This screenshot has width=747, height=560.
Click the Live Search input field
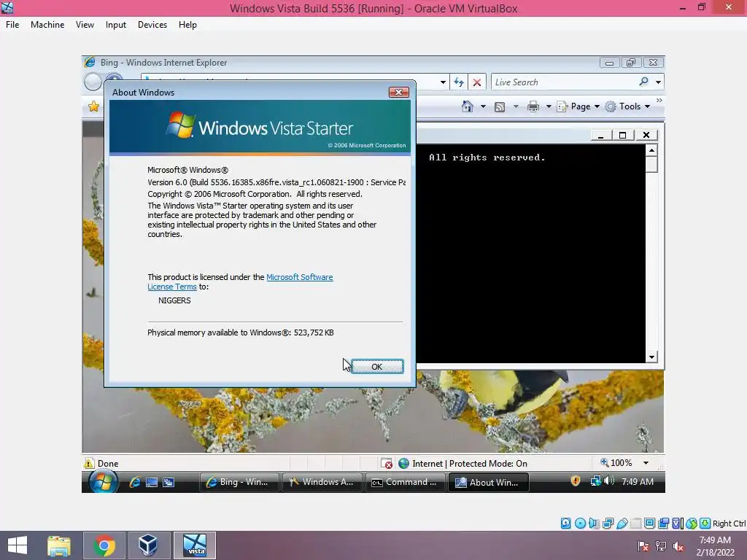tap(565, 82)
